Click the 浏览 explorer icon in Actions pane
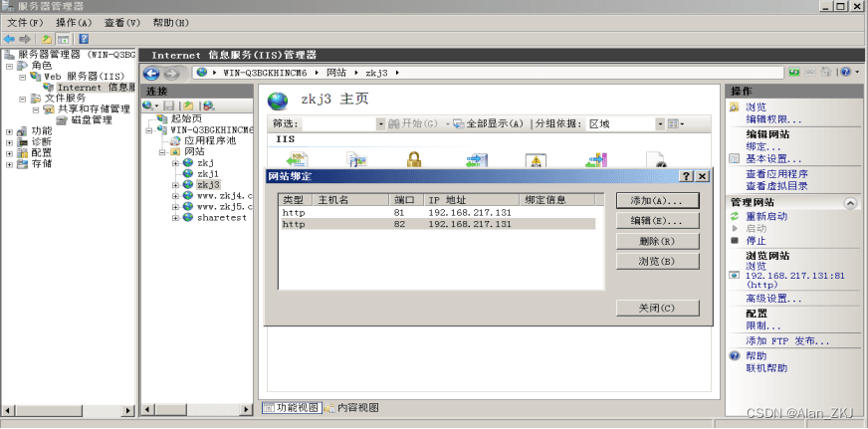 click(x=735, y=107)
